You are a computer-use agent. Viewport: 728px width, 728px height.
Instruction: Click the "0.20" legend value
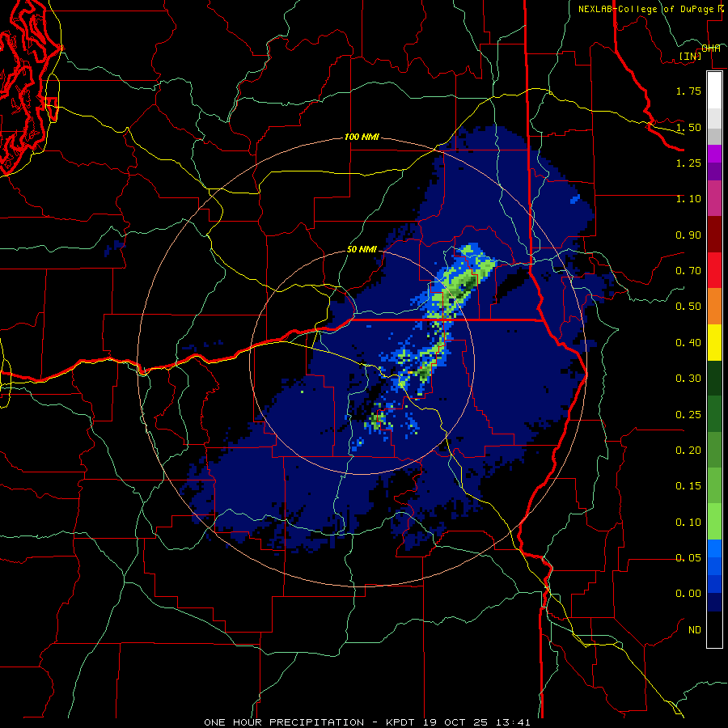[688, 451]
